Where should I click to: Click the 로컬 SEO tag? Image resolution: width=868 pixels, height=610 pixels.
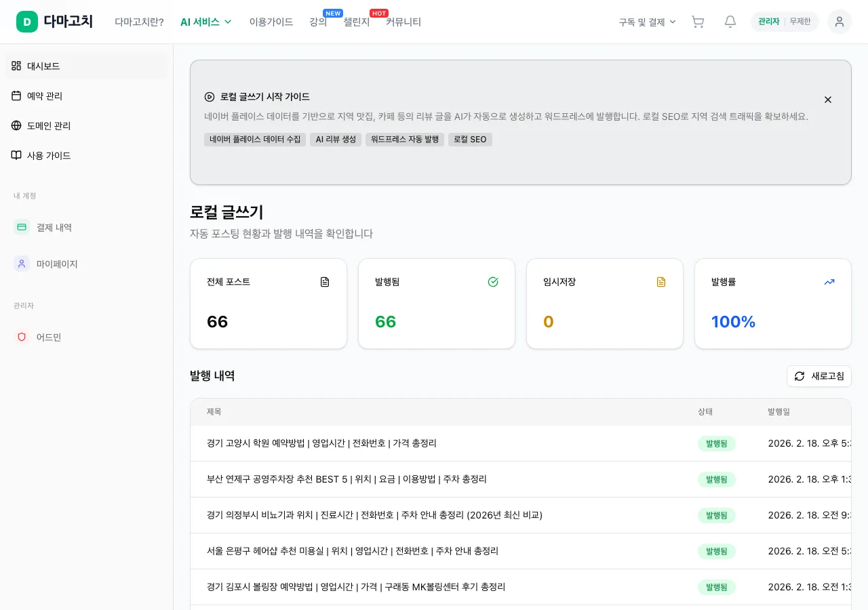coord(470,140)
